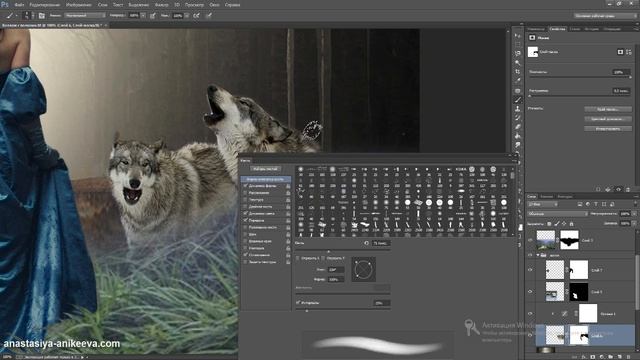This screenshot has width=640, height=360.
Task: Open layer fill value dropdown
Action: tap(634, 223)
